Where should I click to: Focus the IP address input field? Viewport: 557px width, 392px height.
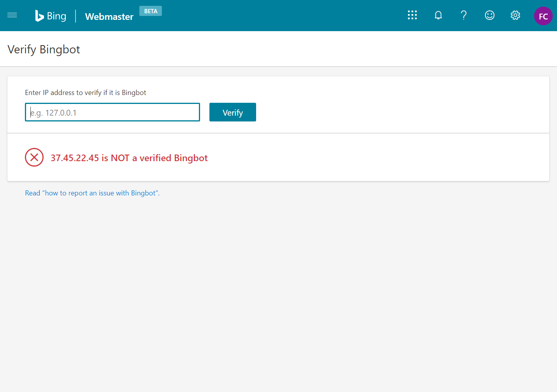(112, 112)
